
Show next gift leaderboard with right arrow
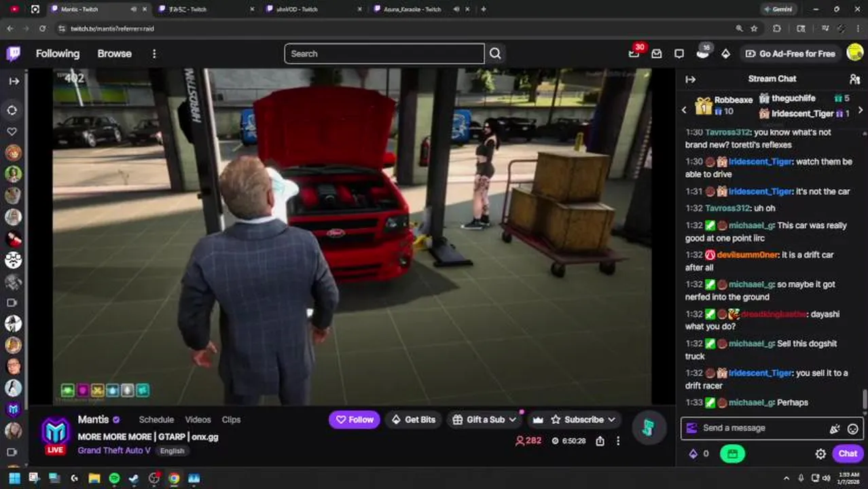(861, 109)
